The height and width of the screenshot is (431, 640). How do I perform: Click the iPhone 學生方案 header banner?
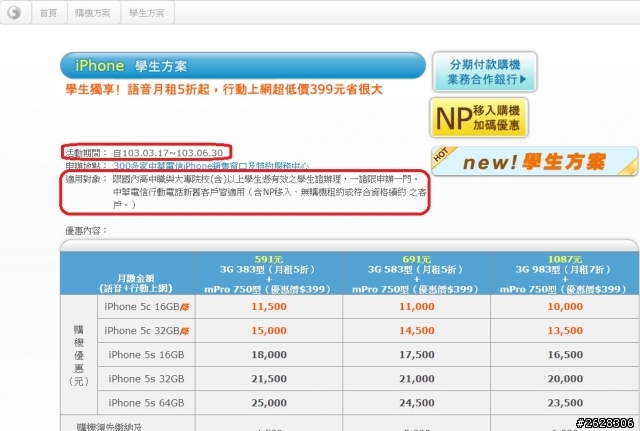(x=243, y=65)
